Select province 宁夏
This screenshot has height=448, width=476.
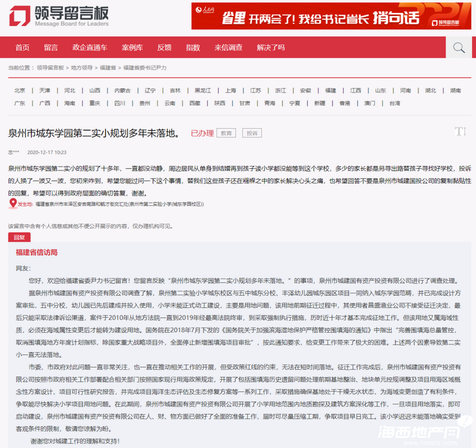point(295,103)
